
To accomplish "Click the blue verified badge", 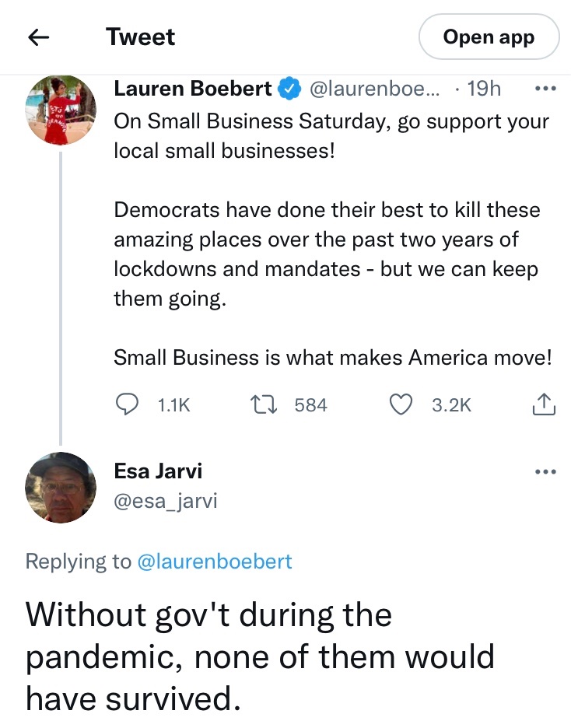I will click(289, 89).
